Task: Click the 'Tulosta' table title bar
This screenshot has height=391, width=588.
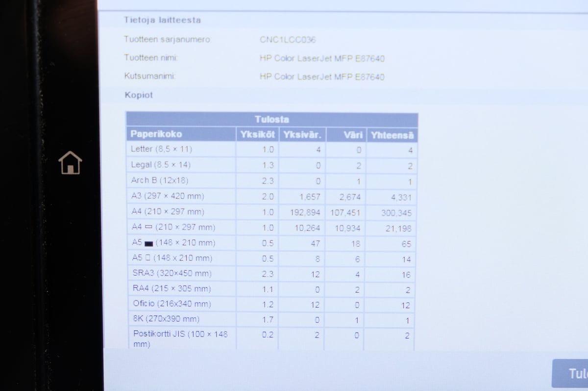Action: coord(272,119)
